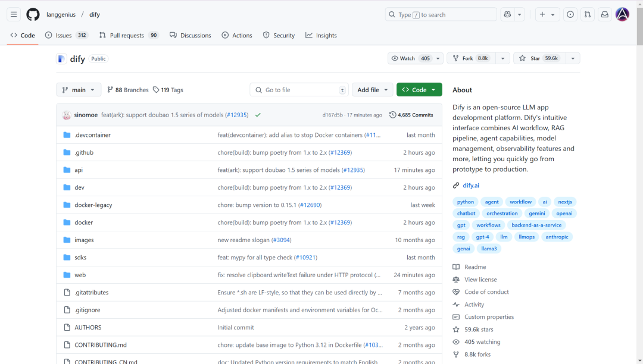
Task: Open the AUTHORS file
Action: [x=88, y=328]
